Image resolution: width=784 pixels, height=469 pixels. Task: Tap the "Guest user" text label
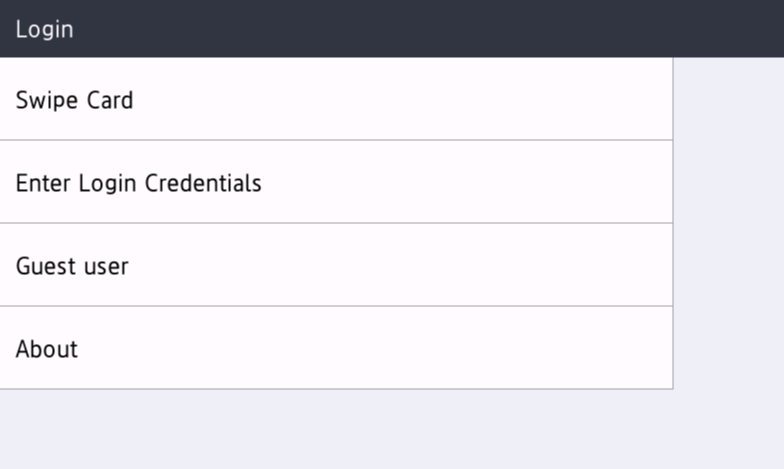(72, 267)
